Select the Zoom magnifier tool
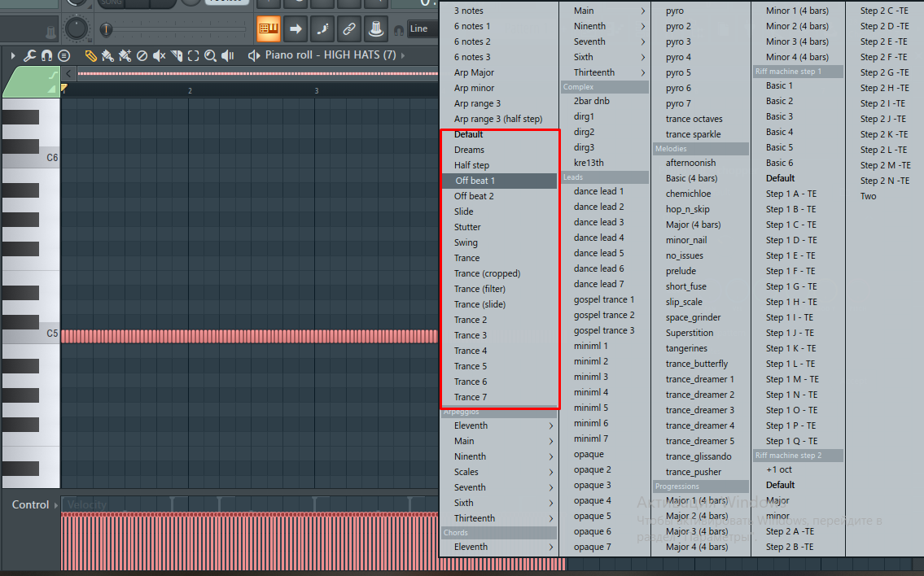 pos(210,55)
